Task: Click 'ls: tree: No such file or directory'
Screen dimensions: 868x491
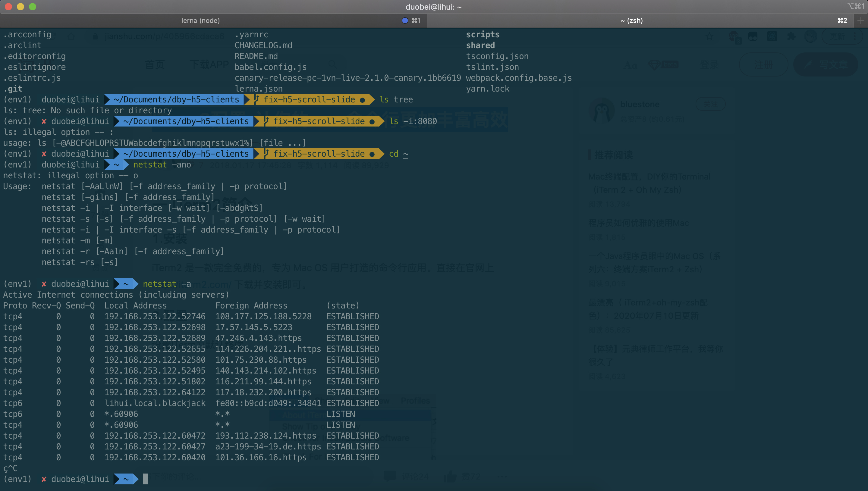Action: click(87, 110)
